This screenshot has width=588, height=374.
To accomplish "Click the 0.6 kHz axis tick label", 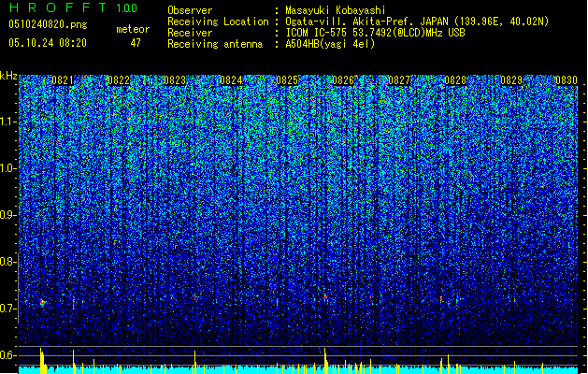I will (x=8, y=355).
